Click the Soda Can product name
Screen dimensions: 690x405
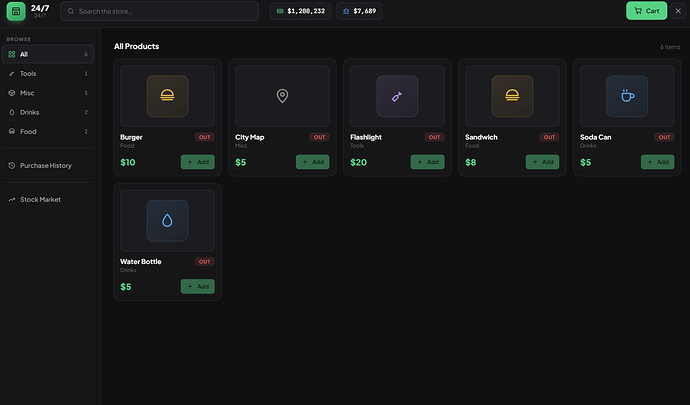click(x=595, y=137)
